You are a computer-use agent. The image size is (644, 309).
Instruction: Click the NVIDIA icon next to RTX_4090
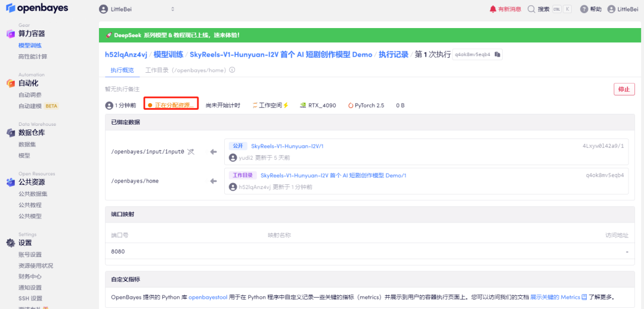coord(304,105)
